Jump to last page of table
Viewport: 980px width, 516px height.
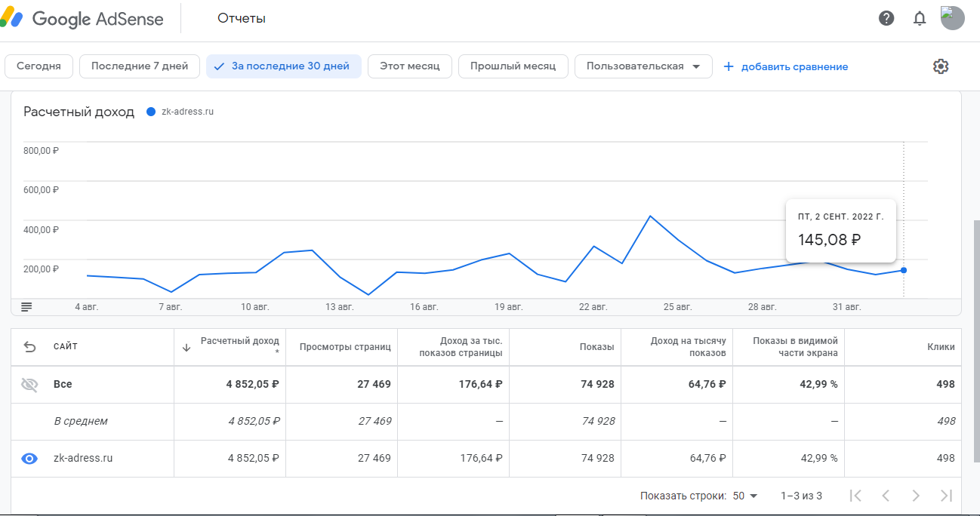coord(945,496)
